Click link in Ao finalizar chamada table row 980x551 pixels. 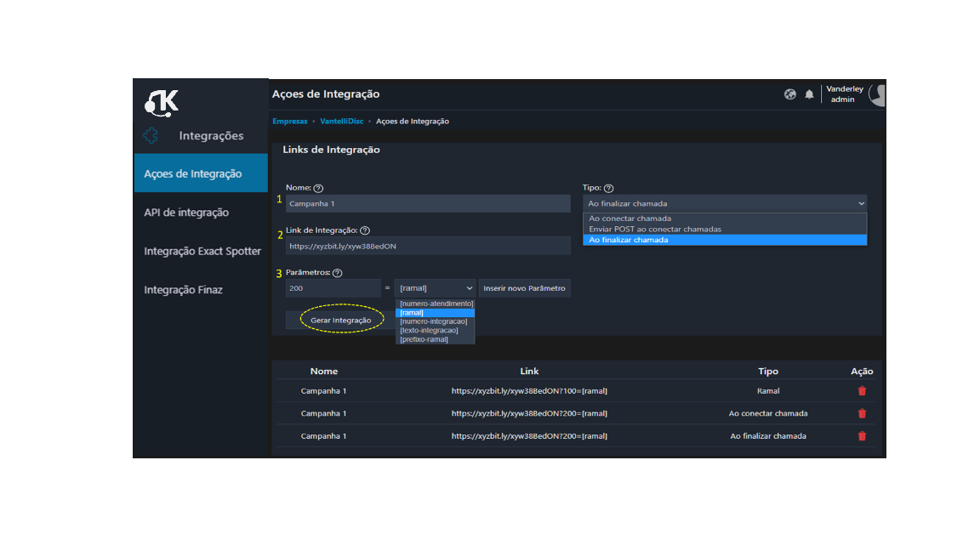pos(529,436)
